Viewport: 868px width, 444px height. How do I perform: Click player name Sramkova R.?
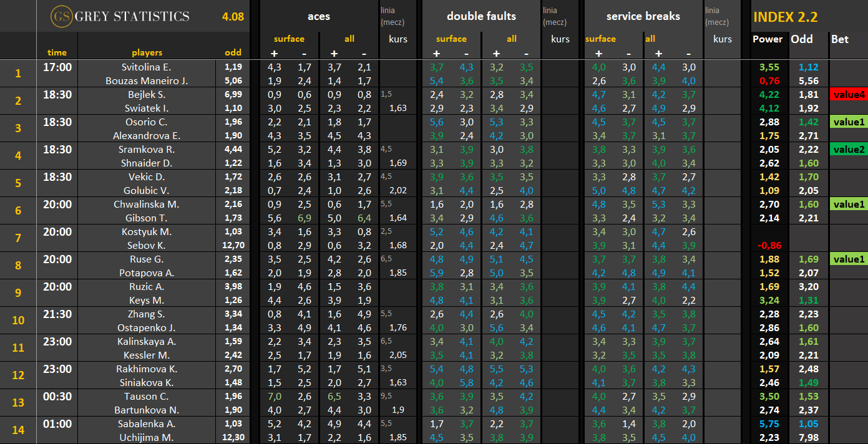[x=147, y=149]
